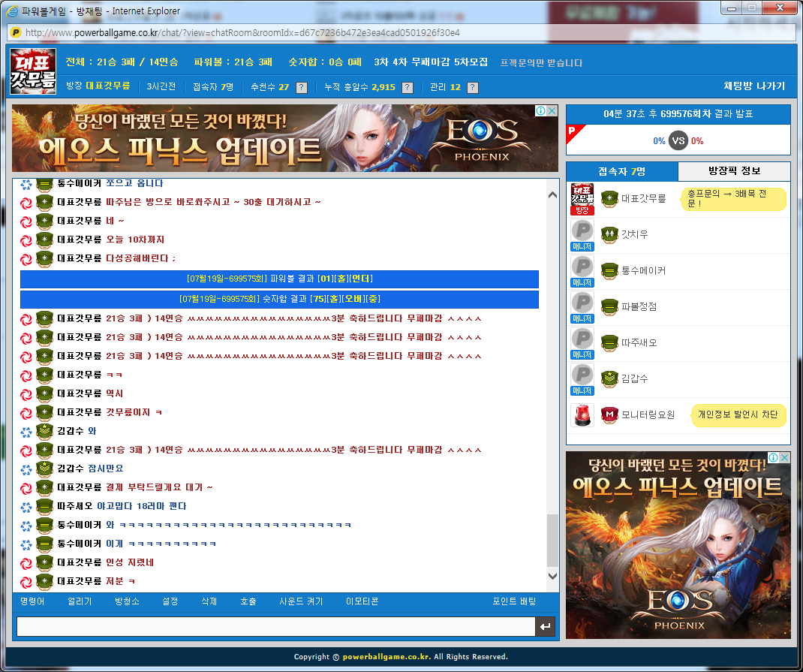The height and width of the screenshot is (672, 803).
Task: Select user 따주새오 in participant list
Action: 639,342
